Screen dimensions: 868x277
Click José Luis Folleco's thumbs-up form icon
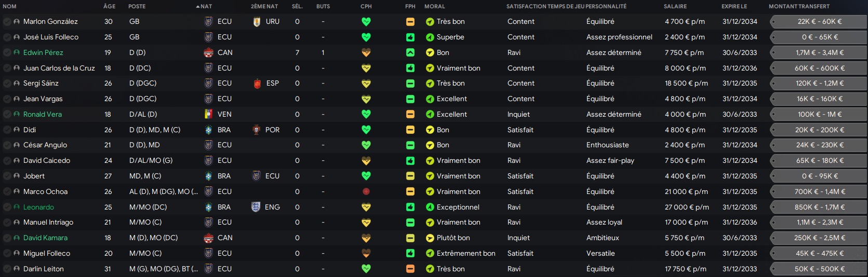tap(410, 37)
